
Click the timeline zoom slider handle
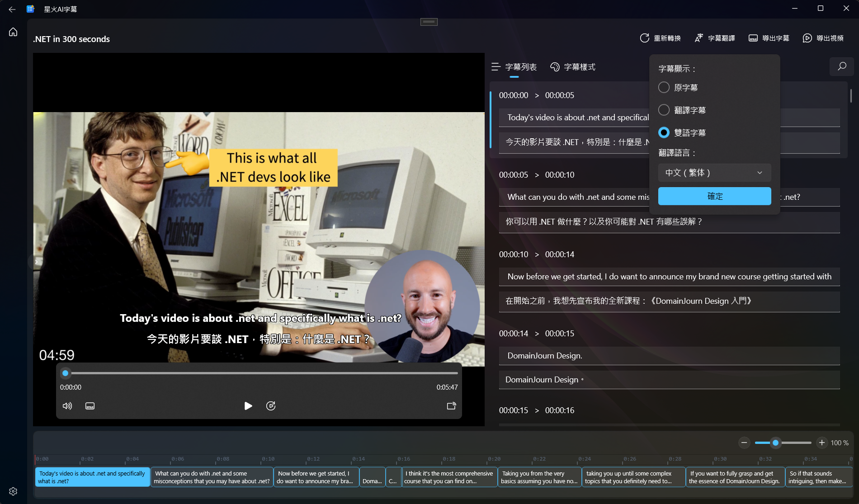pos(776,443)
